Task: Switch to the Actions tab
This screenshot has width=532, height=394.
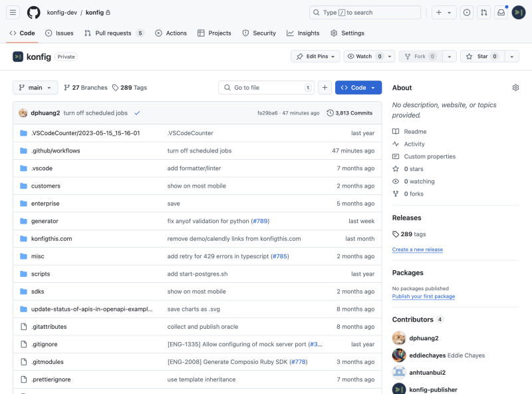Action: [171, 33]
